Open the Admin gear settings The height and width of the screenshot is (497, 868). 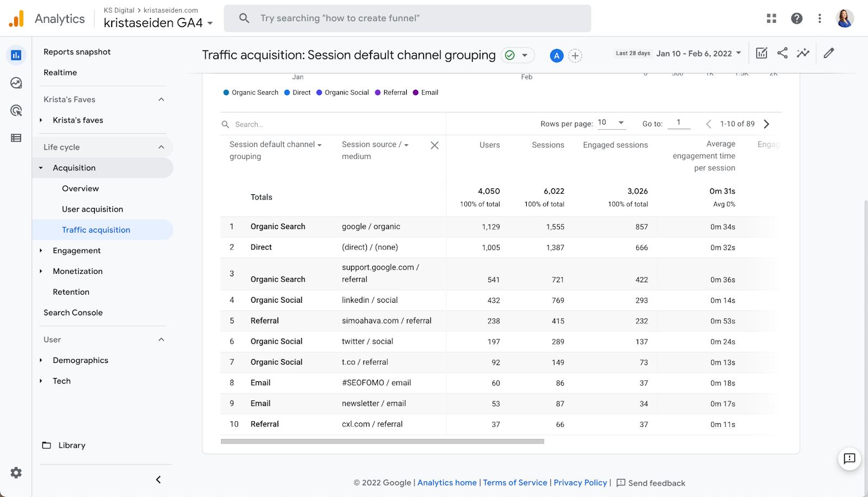(16, 473)
